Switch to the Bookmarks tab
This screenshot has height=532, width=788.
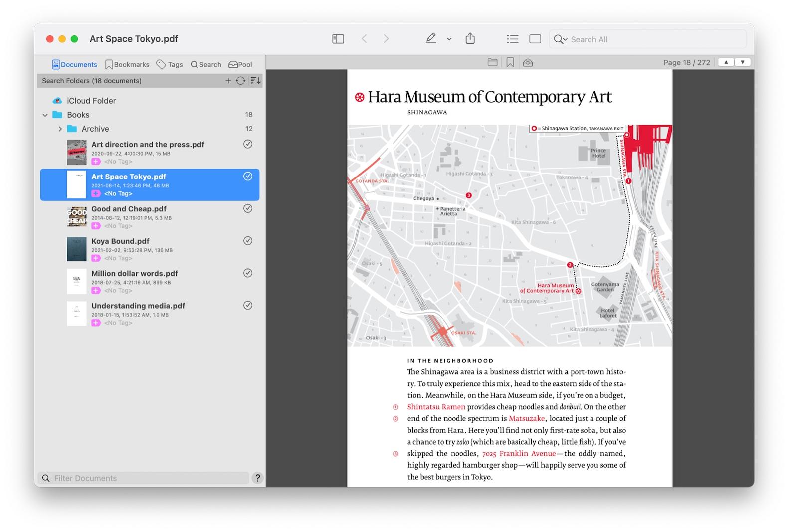(127, 64)
